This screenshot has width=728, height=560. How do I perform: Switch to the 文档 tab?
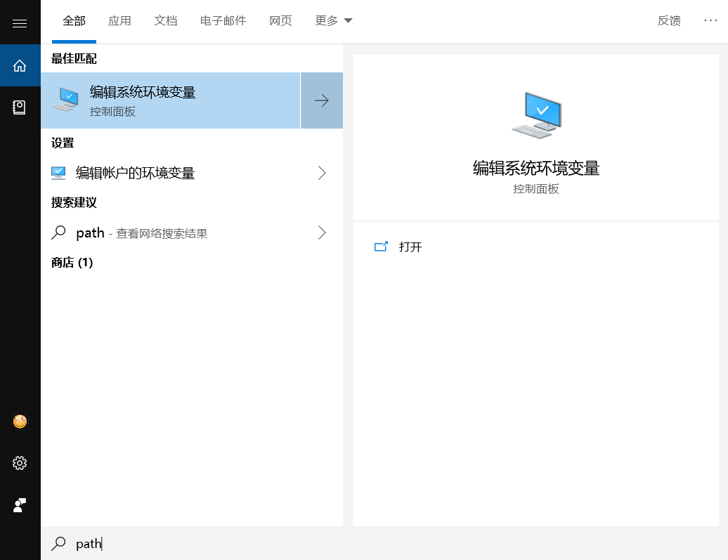point(166,21)
